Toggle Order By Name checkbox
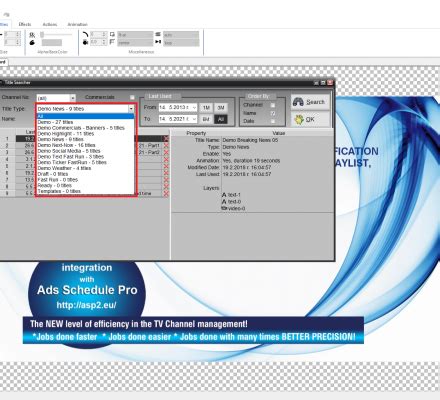Viewport: 440px width, 400px height. tap(273, 113)
